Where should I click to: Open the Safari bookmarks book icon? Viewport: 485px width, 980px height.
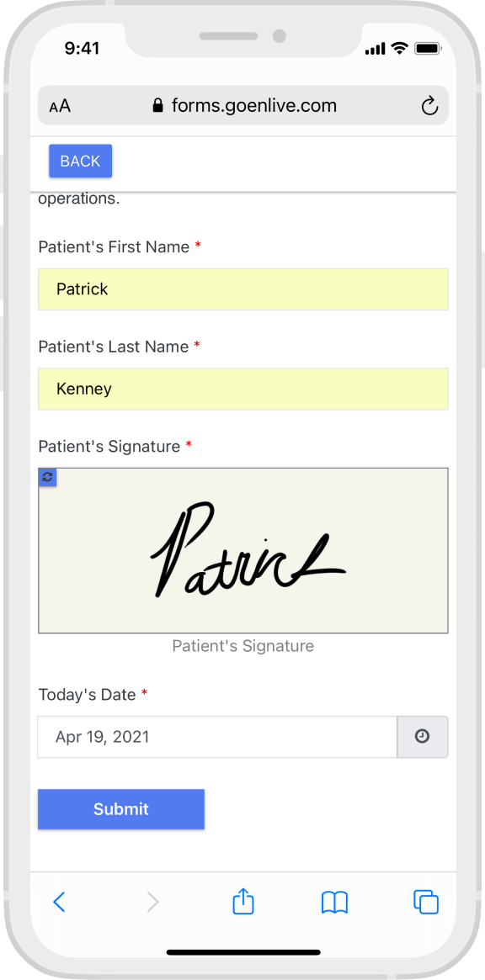tap(335, 903)
